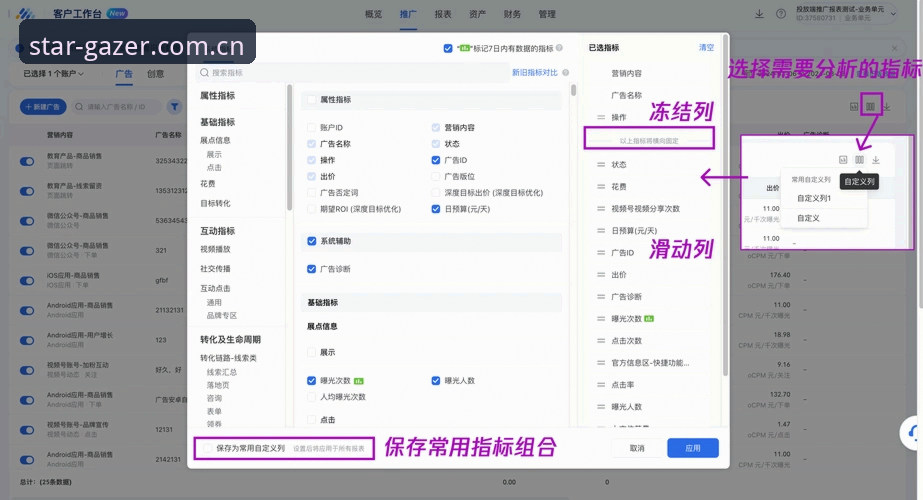Open the 管理 top navigation tab
Screen dimensions: 923x500
coord(547,14)
